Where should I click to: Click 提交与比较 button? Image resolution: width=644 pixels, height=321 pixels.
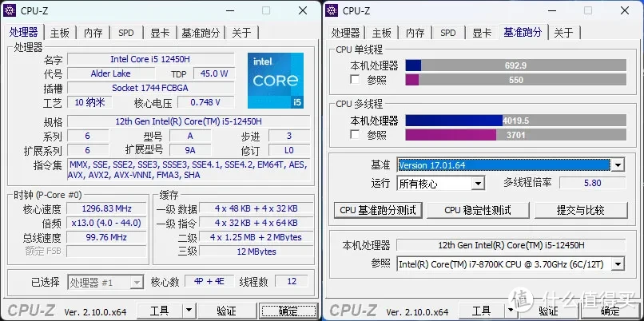(x=581, y=211)
